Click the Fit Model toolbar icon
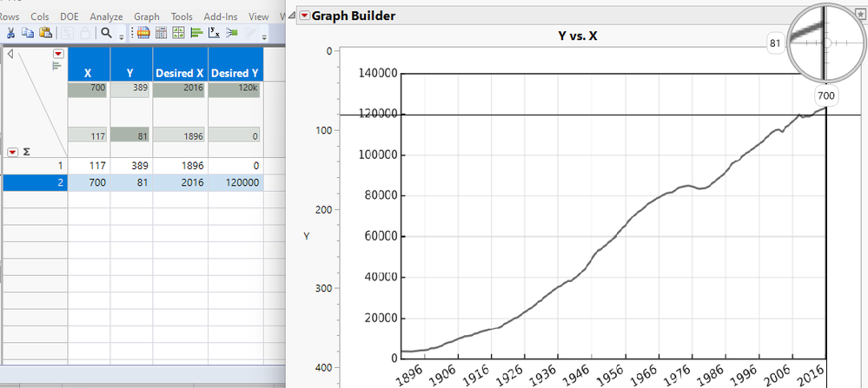 click(232, 33)
